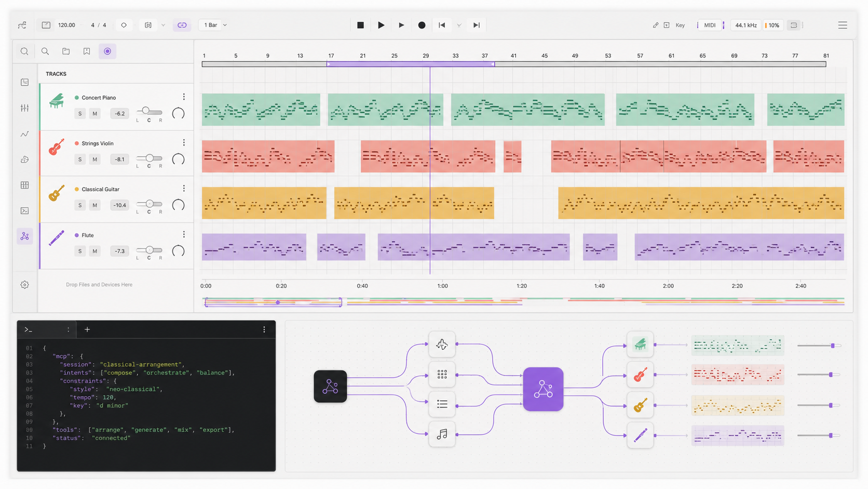Select the terminal prompt tab

[x=47, y=329]
